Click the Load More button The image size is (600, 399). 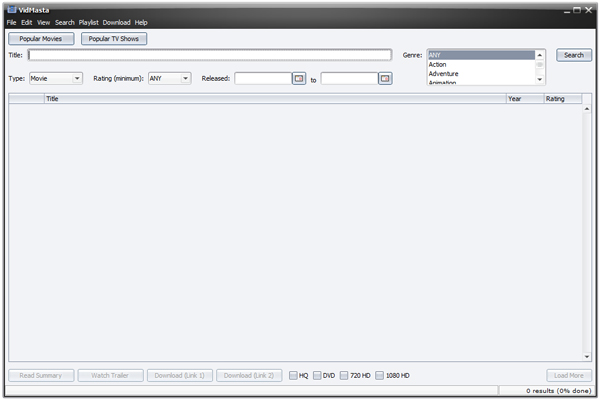(x=569, y=375)
